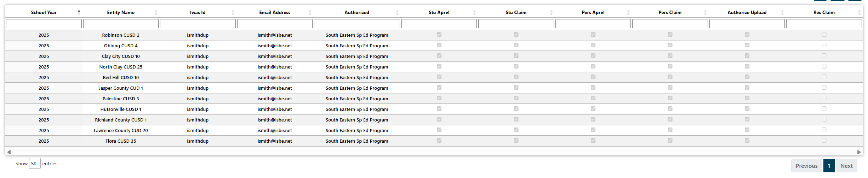Go to page 1
This screenshot has height=178, width=868.
tap(829, 166)
